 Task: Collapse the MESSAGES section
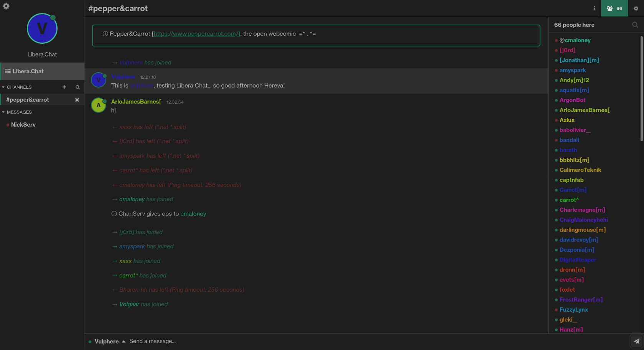point(3,112)
